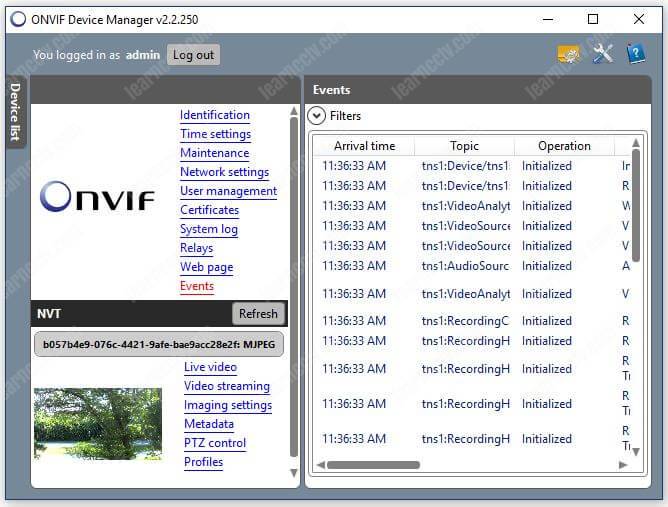Open Video streaming settings

coord(227,386)
